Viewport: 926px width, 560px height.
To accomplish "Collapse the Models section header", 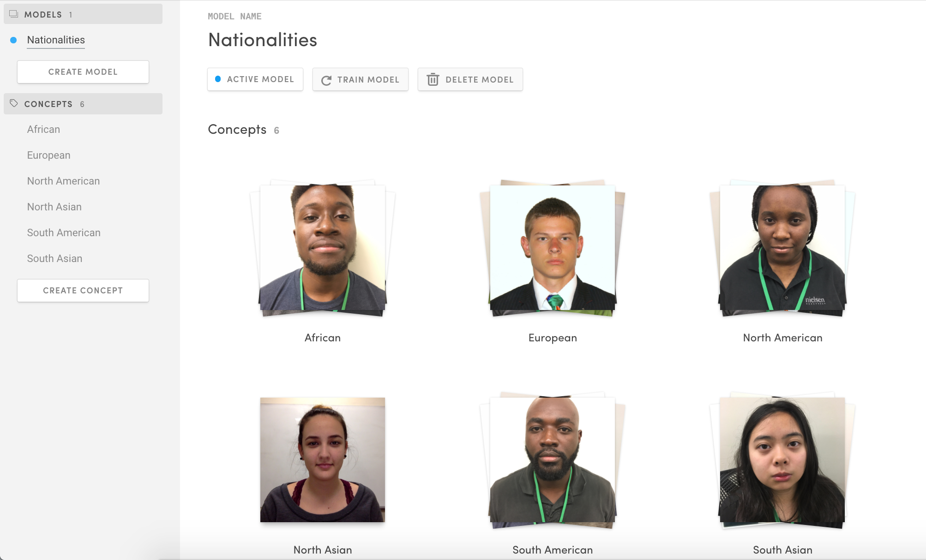I will pos(83,14).
